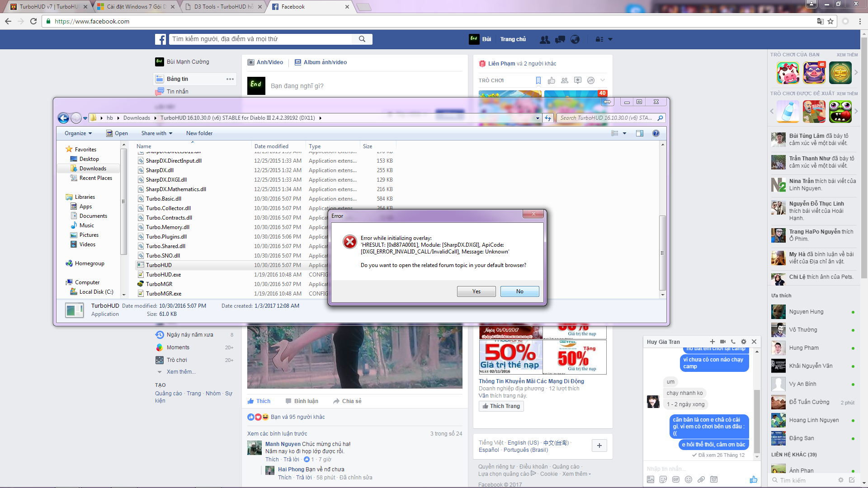Click the Facebook friend requests icon
868x488 pixels.
coord(545,40)
